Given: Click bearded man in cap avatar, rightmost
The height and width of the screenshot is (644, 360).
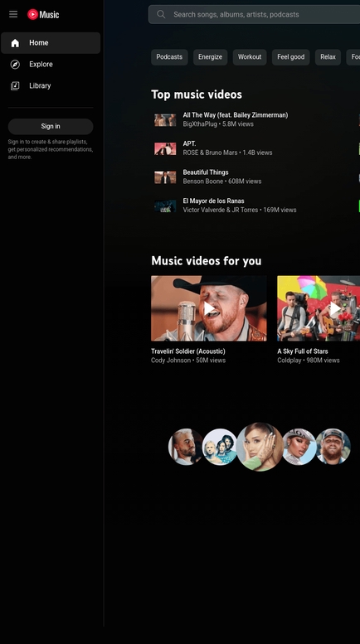Looking at the screenshot, I should [x=333, y=447].
